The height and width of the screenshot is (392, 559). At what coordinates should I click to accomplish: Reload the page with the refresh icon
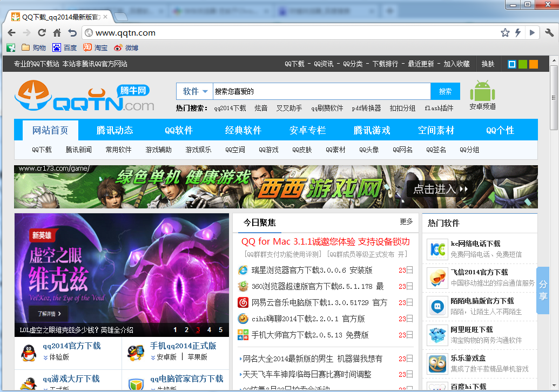[42, 33]
